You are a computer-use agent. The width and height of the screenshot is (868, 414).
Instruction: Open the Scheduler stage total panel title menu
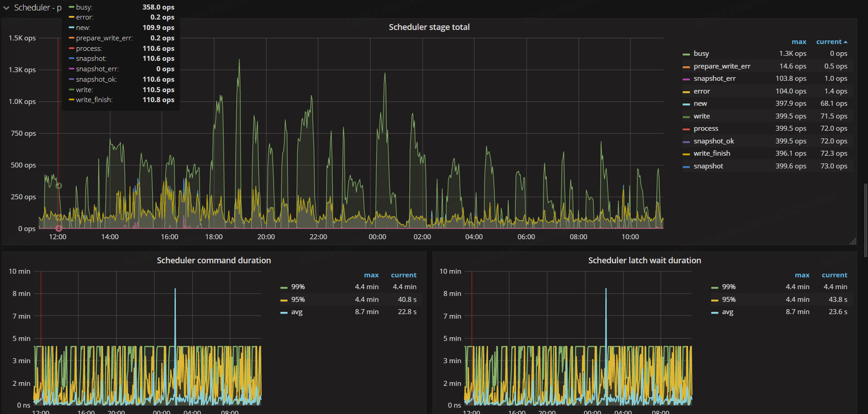point(429,27)
